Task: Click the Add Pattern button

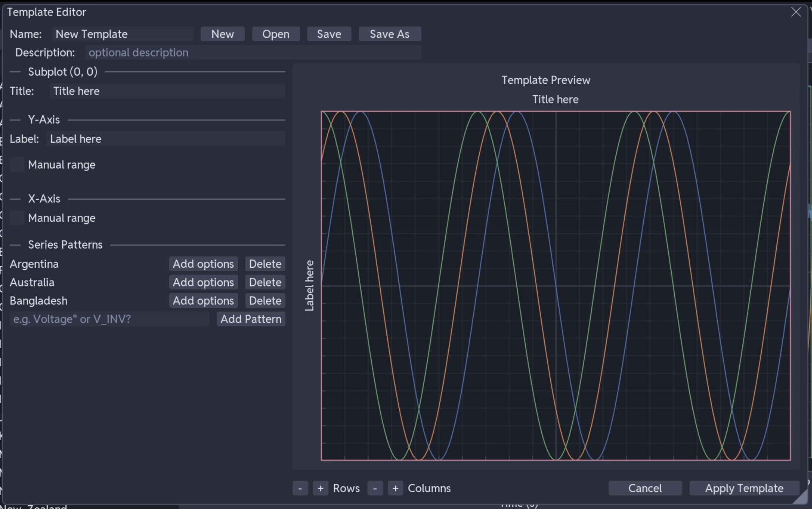Action: click(x=251, y=319)
